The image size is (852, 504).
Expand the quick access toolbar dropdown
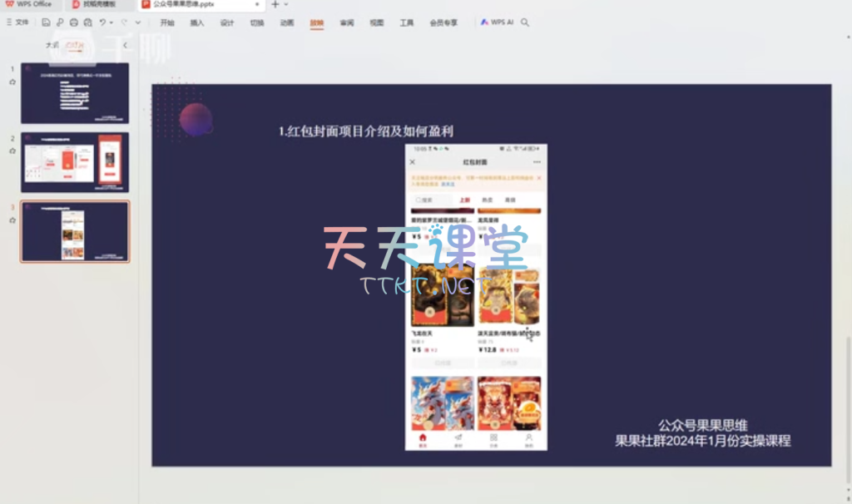coord(138,22)
